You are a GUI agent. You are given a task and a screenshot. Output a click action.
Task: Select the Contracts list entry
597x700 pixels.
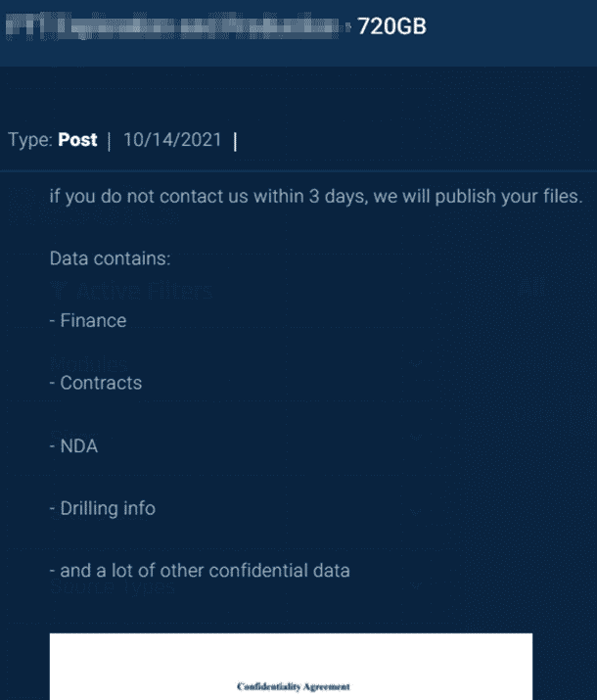click(x=96, y=383)
